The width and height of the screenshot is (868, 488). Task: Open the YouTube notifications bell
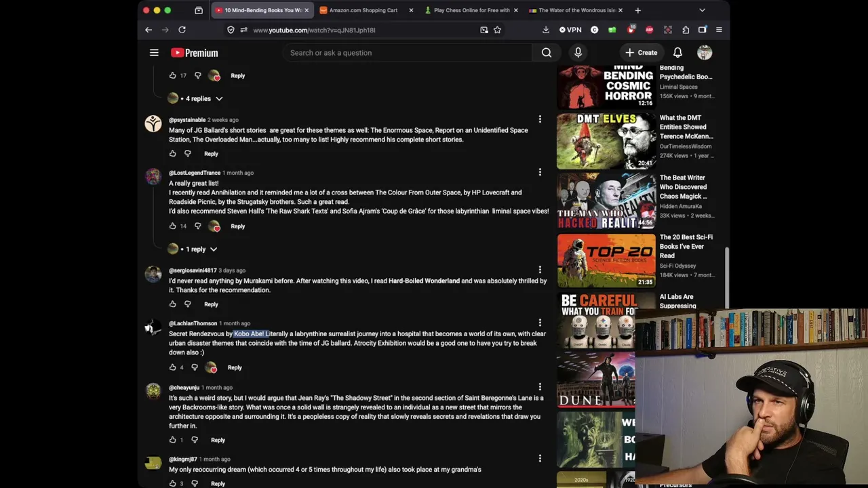[677, 53]
